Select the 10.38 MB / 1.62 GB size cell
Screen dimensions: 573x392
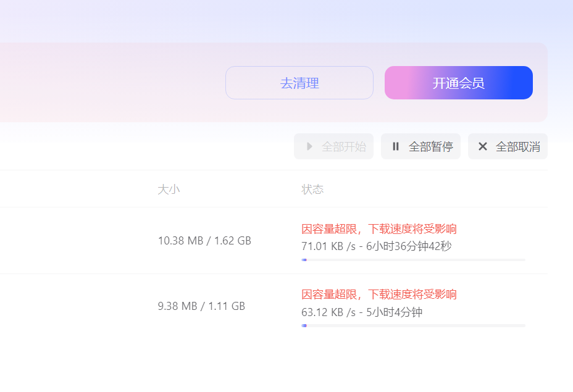click(204, 241)
